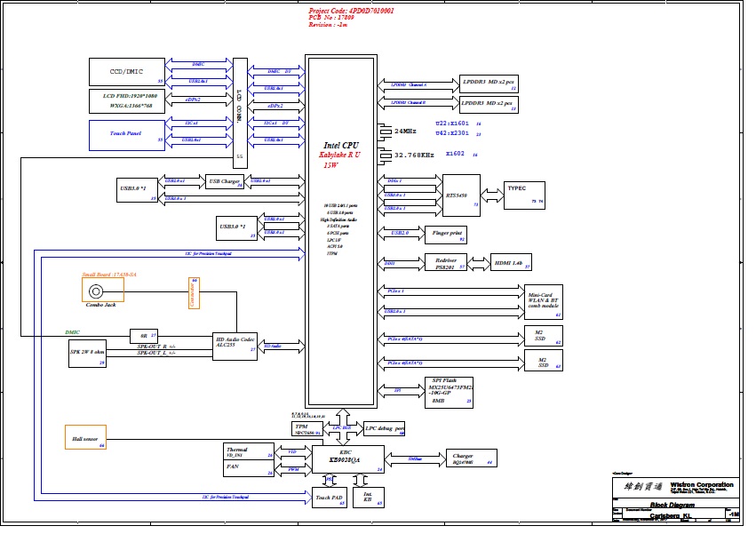Click the RTS5450 block
756x534 pixels.
(461, 195)
